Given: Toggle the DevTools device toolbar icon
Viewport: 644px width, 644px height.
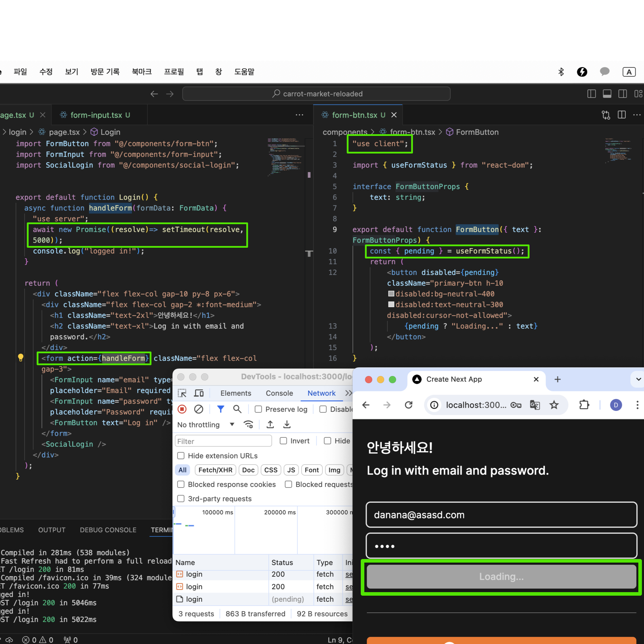Looking at the screenshot, I should tap(199, 393).
